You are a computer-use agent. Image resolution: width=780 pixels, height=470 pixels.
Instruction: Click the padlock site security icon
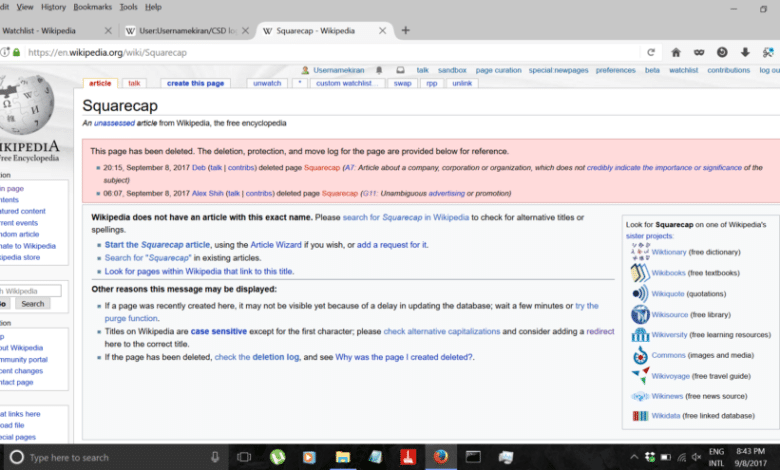tap(16, 52)
